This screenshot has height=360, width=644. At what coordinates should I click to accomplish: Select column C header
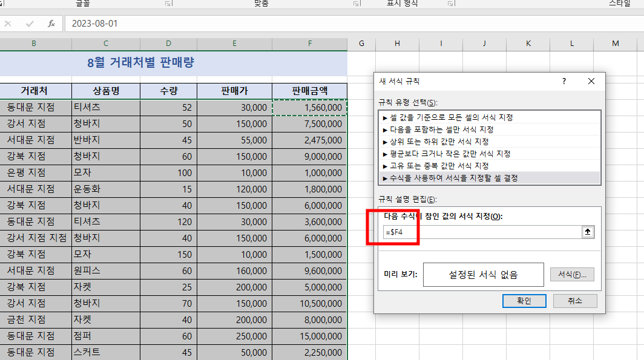click(106, 44)
